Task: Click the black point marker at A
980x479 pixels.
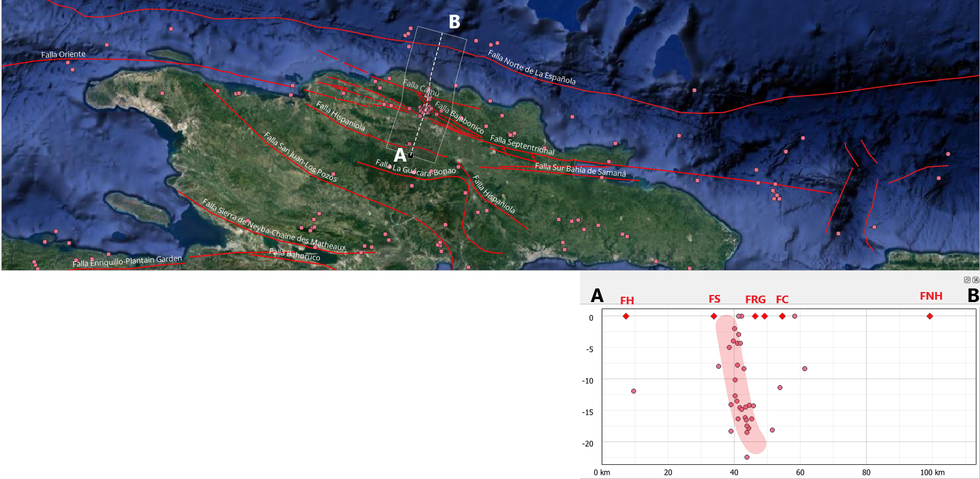Action: click(411, 155)
